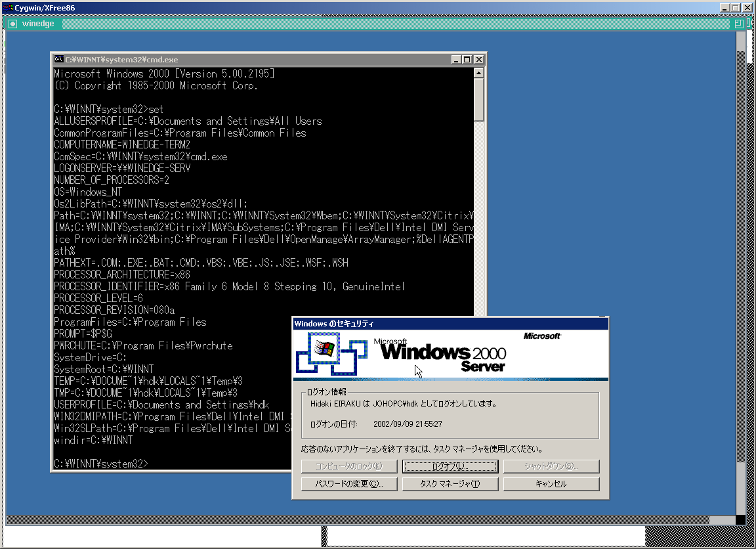Screen dimensions: 756x549
Task: Click the Hideki EIRAKU logon text
Action: coord(404,404)
